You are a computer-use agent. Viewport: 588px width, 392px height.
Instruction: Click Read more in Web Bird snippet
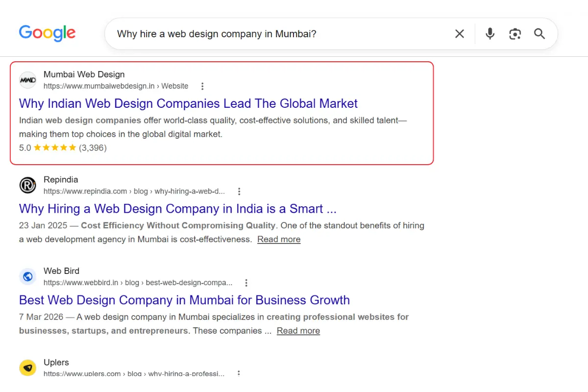pyautogui.click(x=298, y=331)
